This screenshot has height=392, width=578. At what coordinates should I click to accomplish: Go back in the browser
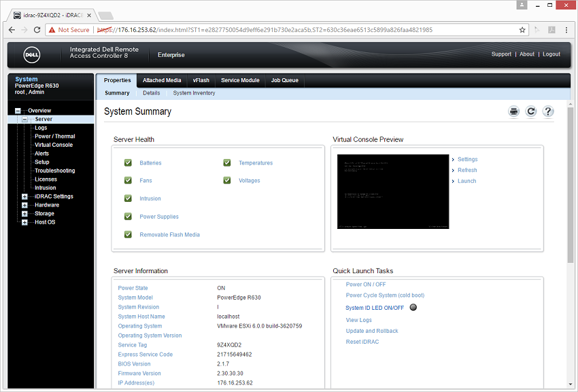point(12,30)
